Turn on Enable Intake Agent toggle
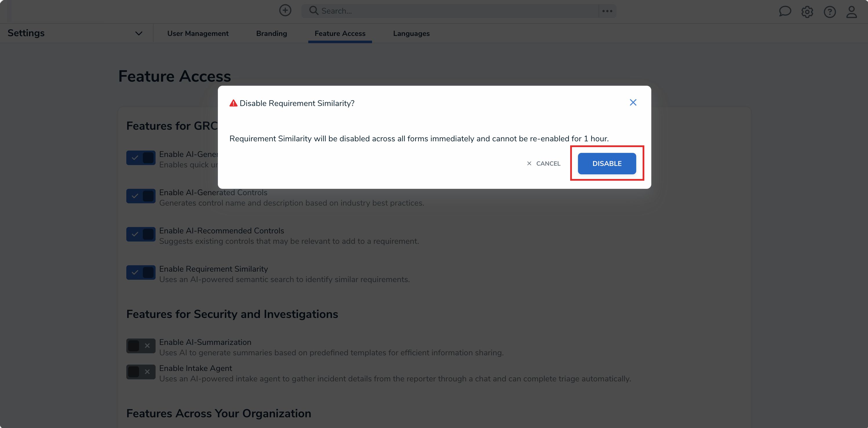The height and width of the screenshot is (428, 868). (x=141, y=372)
